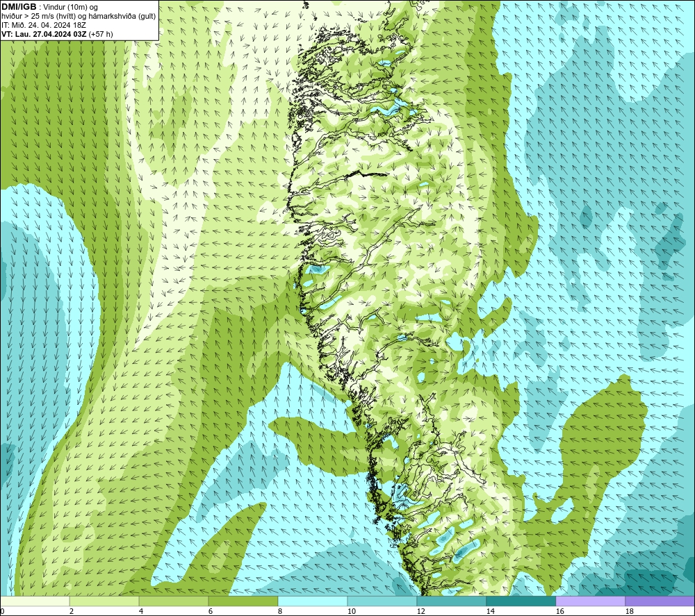Select the turquoise 10–12 m/s swatch
This screenshot has height=616, width=695.
pos(382,601)
